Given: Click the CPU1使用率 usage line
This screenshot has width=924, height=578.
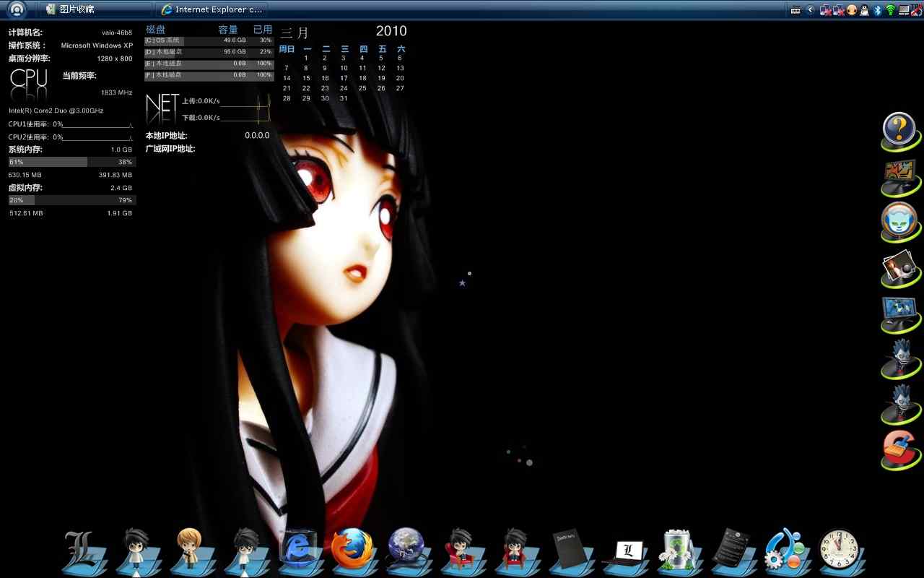Looking at the screenshot, I should click(71, 125).
